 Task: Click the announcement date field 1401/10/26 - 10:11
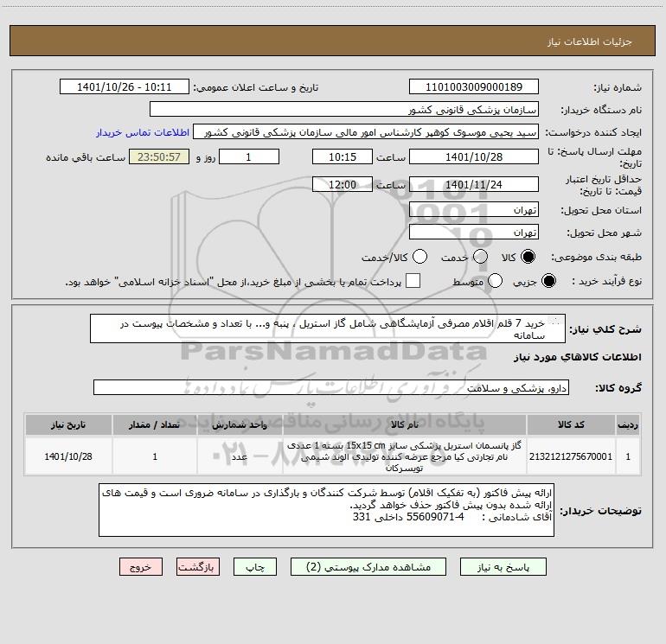(x=124, y=86)
